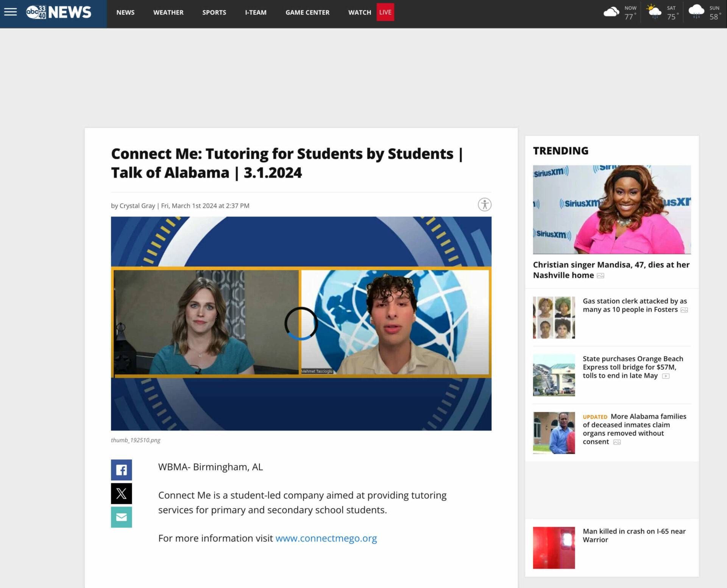Screen dimensions: 727x588
Task: Click the Mandisa trending thumbnail
Action: pos(612,210)
